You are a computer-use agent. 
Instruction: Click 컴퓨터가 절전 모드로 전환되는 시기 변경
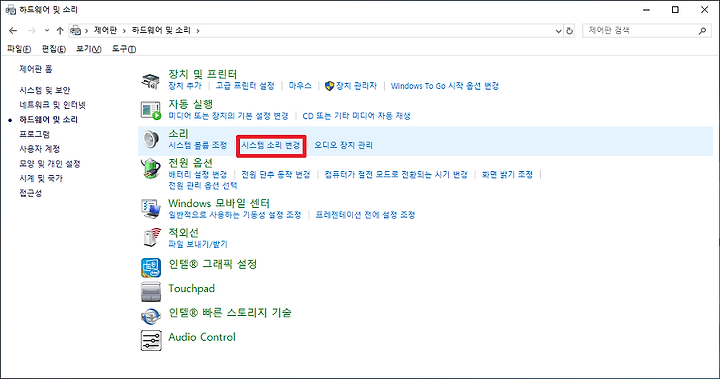click(396, 175)
